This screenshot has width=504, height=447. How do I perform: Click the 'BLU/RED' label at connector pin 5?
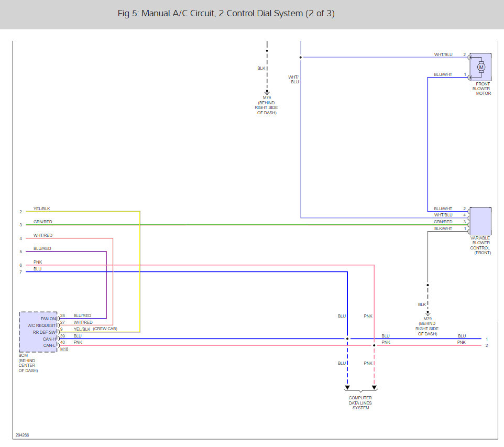point(42,248)
